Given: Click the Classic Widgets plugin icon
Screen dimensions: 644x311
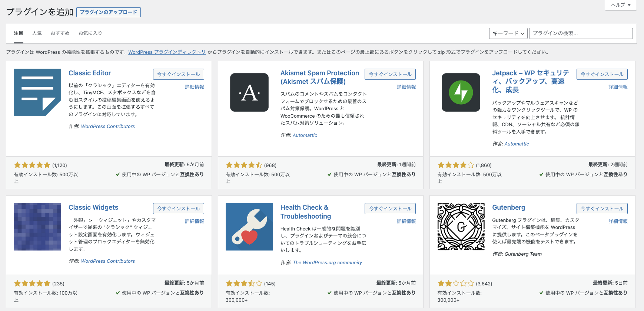Looking at the screenshot, I should point(37,227).
